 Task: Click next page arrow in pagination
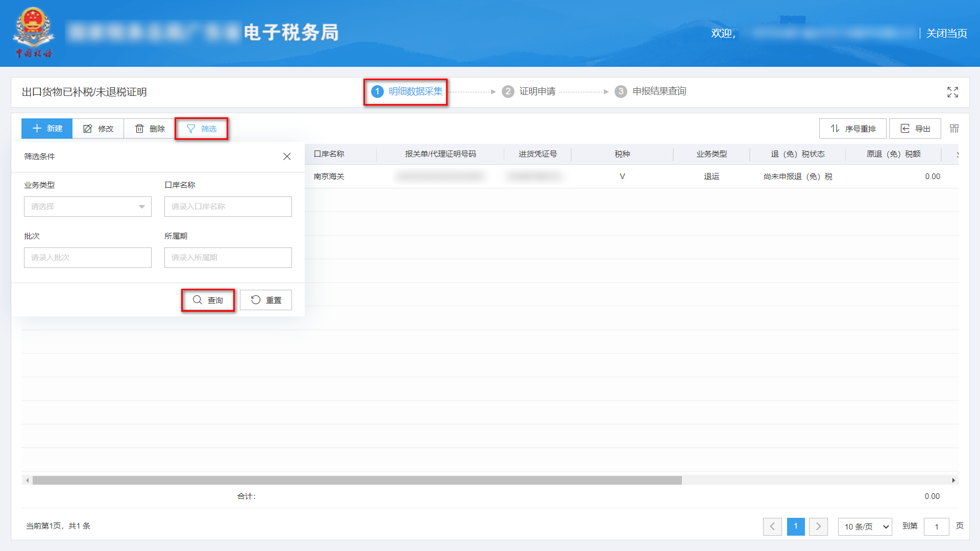(x=818, y=527)
